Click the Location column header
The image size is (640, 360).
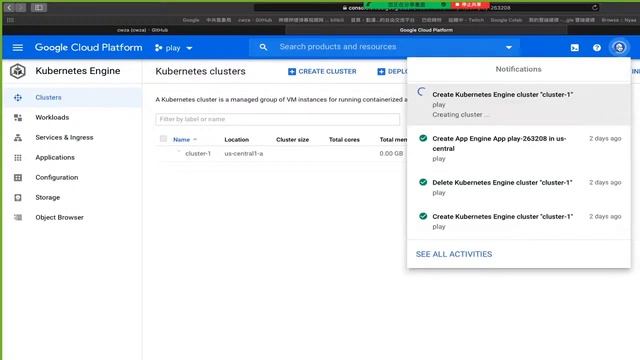236,140
